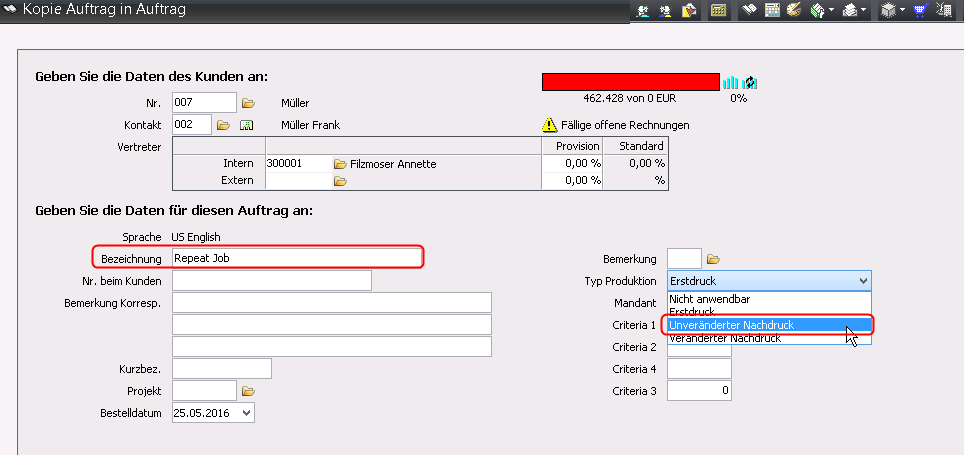Click 'Fällige offene Rechnungen' warning text
964x455 pixels.
(625, 125)
